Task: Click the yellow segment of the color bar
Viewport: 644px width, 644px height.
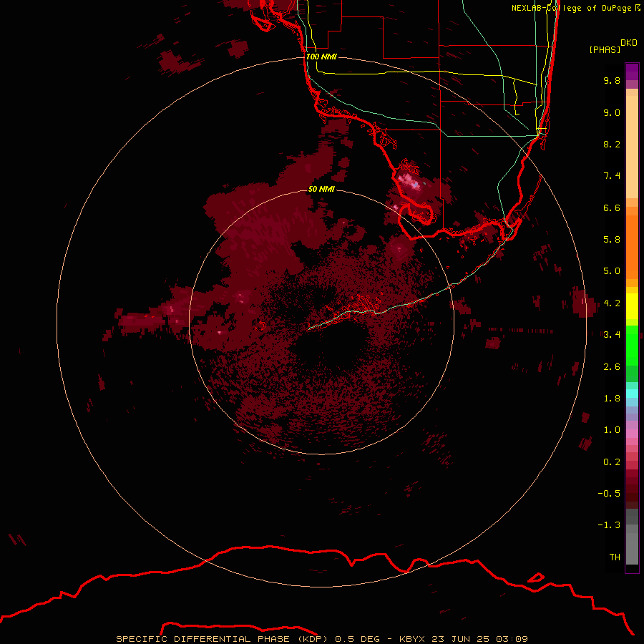Action: pos(632,306)
